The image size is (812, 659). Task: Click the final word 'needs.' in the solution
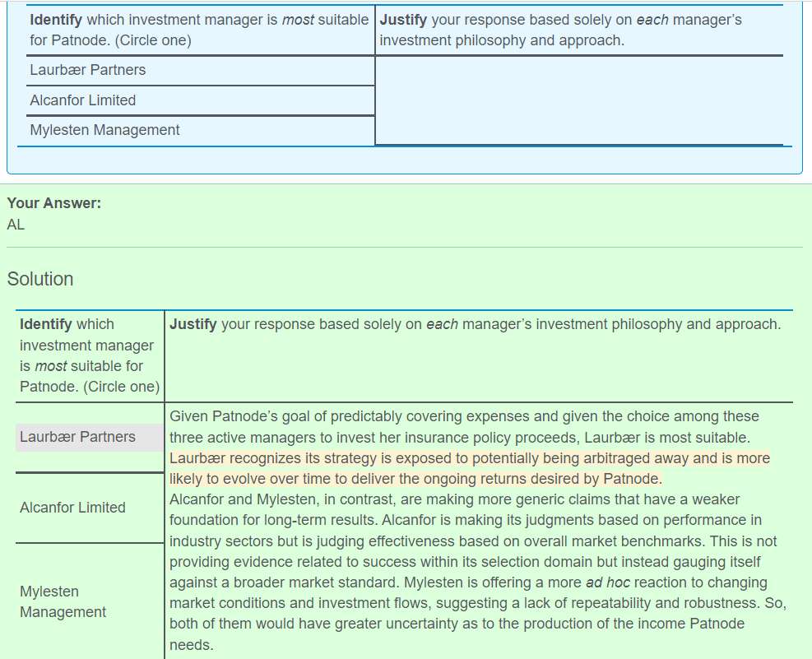click(x=191, y=645)
